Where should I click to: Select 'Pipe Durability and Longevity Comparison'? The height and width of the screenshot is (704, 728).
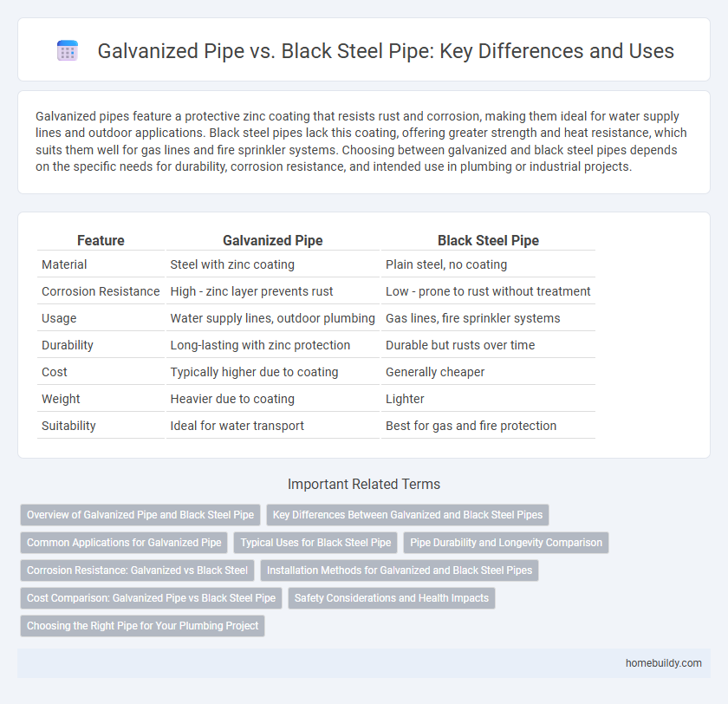click(505, 542)
